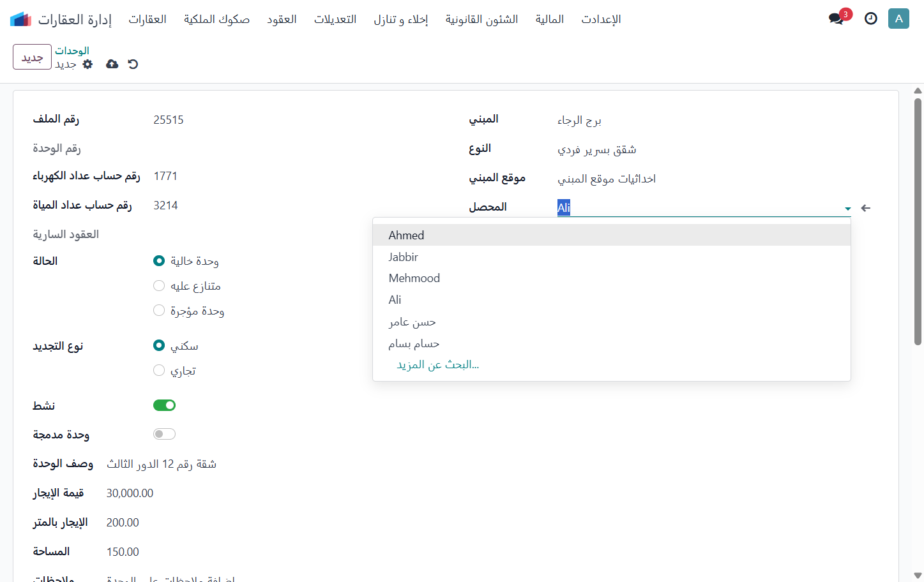Click scrollbar up arrow

918,91
